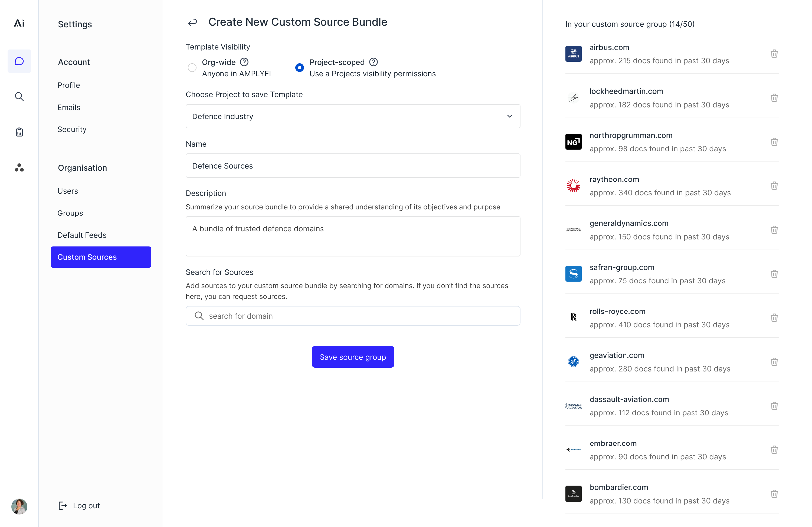Click the lockheedmartin.com domain name
812x527 pixels.
click(626, 91)
